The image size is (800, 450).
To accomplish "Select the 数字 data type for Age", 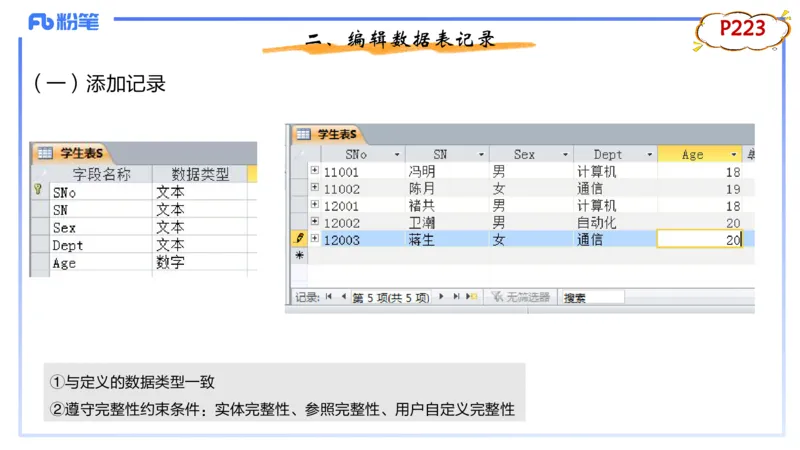I will (x=200, y=263).
